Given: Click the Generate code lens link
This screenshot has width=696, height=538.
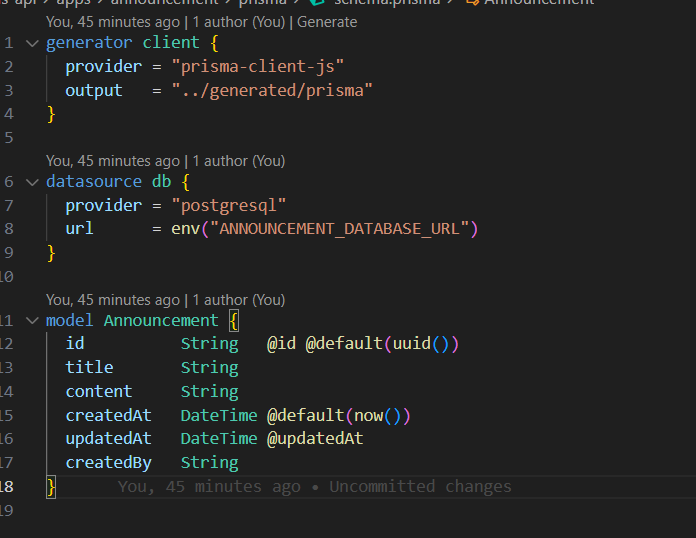Looking at the screenshot, I should [327, 22].
